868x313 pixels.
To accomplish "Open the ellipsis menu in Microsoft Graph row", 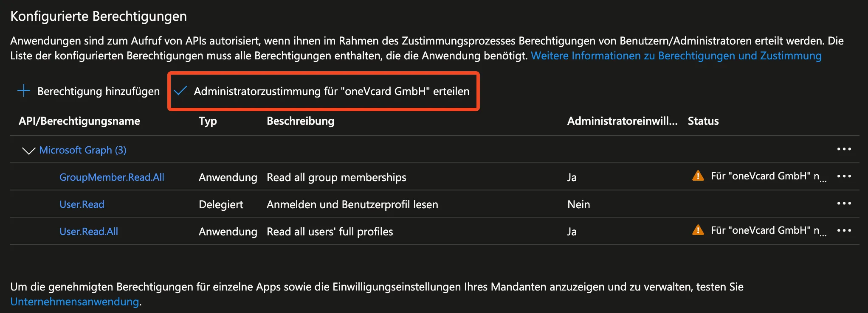I will (x=843, y=149).
